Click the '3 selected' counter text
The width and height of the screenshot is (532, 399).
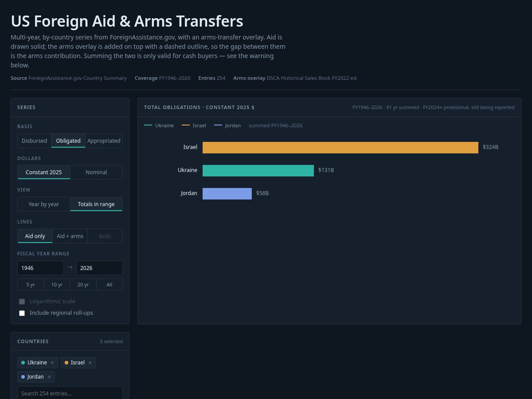click(111, 341)
